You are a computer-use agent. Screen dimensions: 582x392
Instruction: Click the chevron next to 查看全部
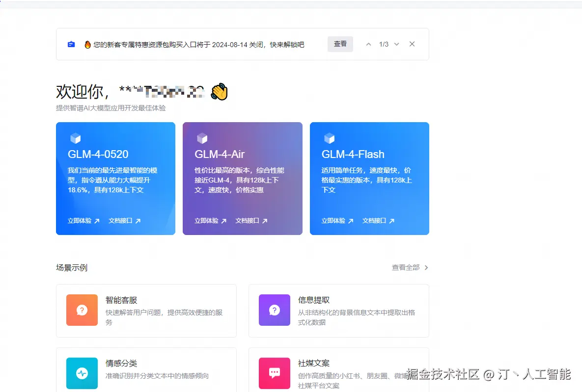(x=426, y=267)
